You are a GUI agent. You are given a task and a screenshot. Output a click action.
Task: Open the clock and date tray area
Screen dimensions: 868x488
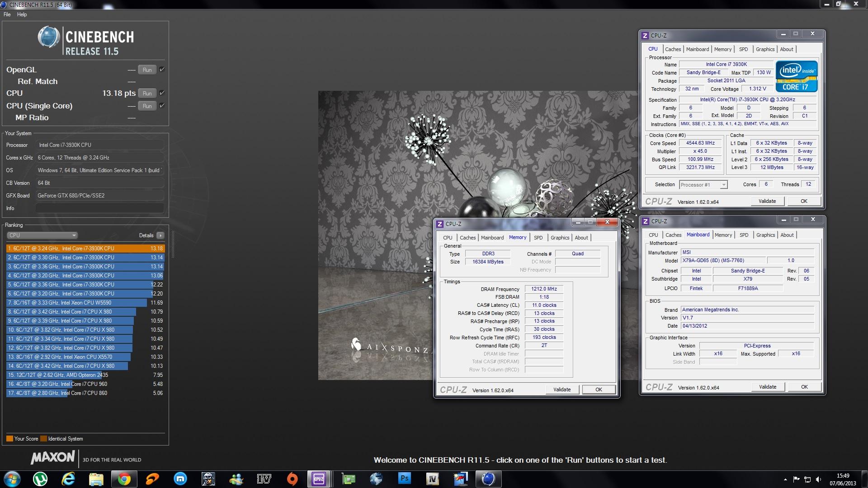click(x=843, y=479)
